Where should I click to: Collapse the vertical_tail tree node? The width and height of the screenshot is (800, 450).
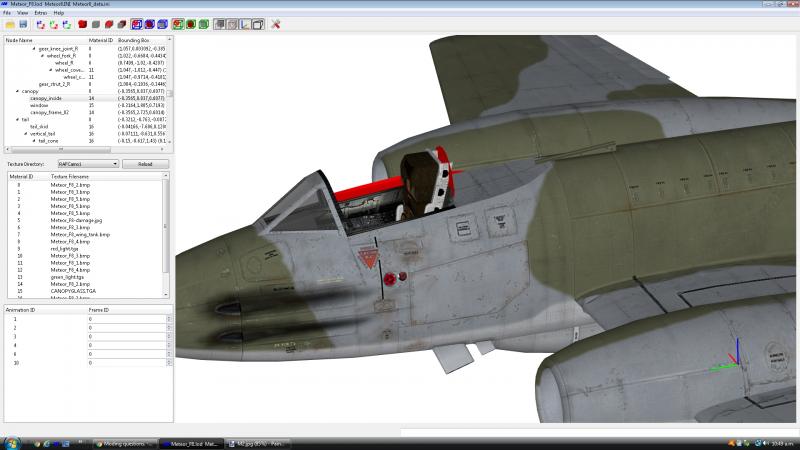pos(26,134)
